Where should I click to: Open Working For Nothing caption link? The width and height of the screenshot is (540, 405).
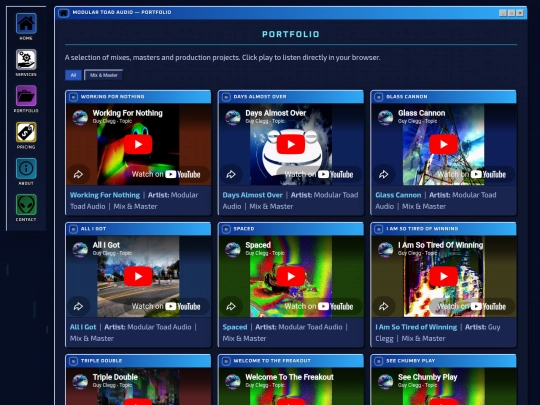[x=105, y=195]
